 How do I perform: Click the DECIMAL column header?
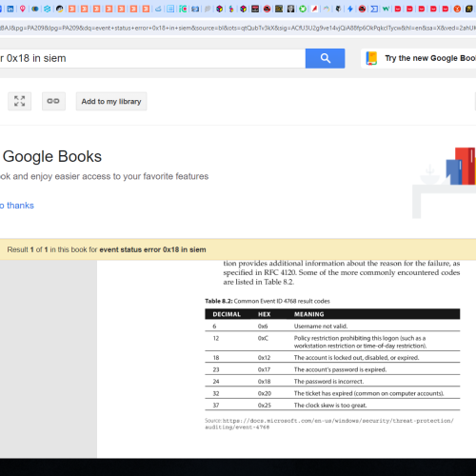[x=227, y=314]
